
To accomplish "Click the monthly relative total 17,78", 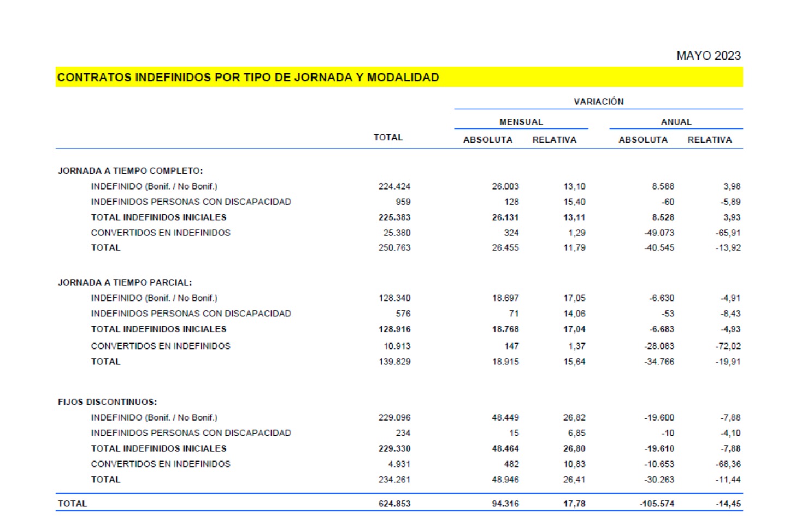I will pos(574,504).
